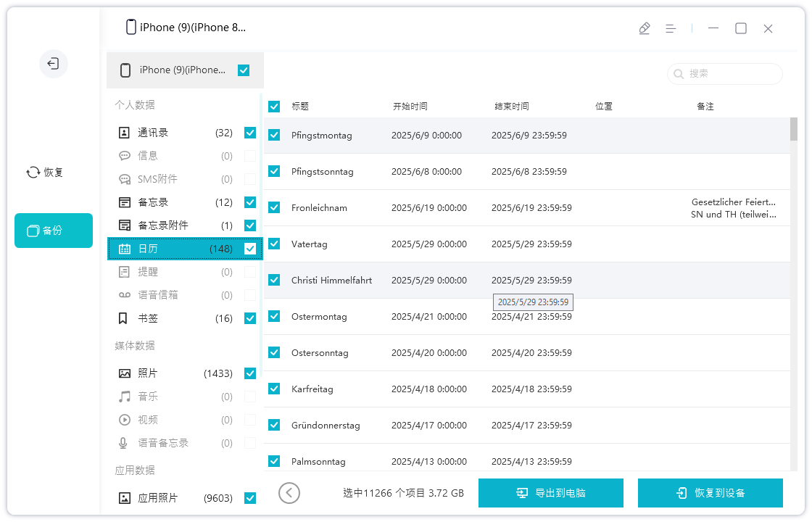Open the menu list icon near window controls

click(671, 28)
